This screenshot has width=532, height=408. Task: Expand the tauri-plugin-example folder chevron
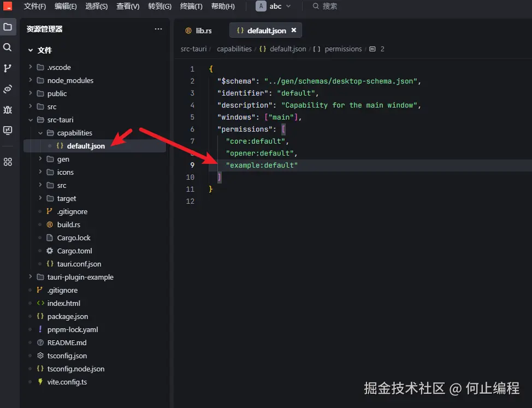click(31, 277)
